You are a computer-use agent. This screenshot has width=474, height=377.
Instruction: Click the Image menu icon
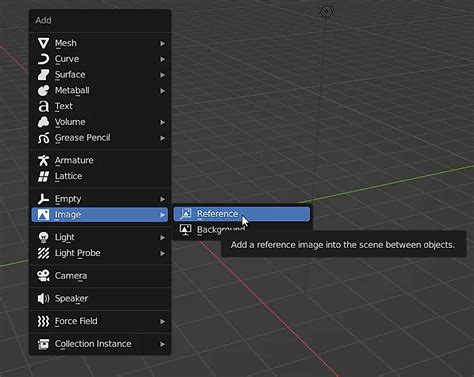43,215
